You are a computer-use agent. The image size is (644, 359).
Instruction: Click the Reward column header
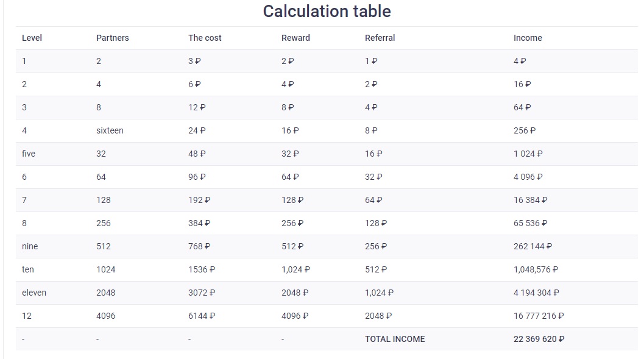[x=295, y=38]
